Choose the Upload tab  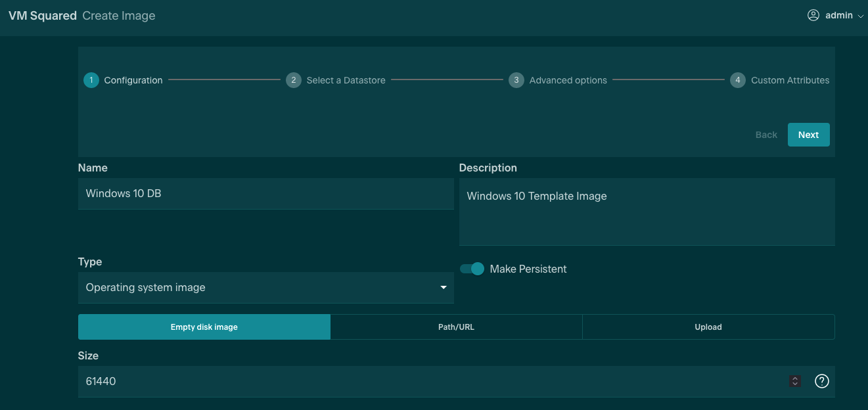[708, 327]
